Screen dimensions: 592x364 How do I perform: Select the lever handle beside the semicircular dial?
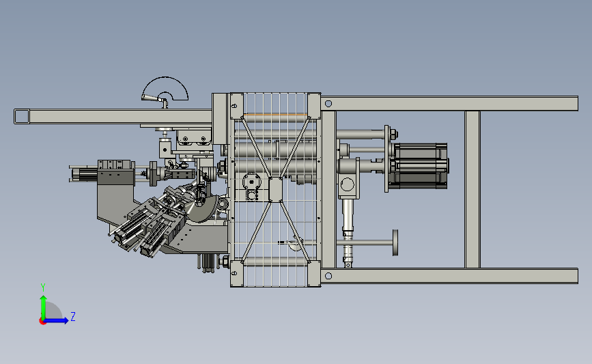152,98
